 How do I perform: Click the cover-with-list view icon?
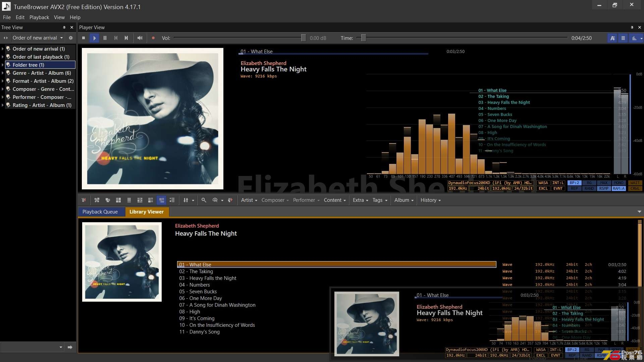151,200
